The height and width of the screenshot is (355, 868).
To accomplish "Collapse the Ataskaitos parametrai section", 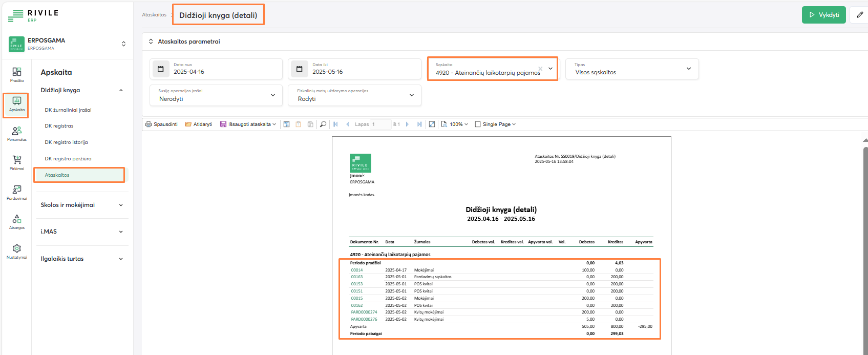I will click(151, 41).
